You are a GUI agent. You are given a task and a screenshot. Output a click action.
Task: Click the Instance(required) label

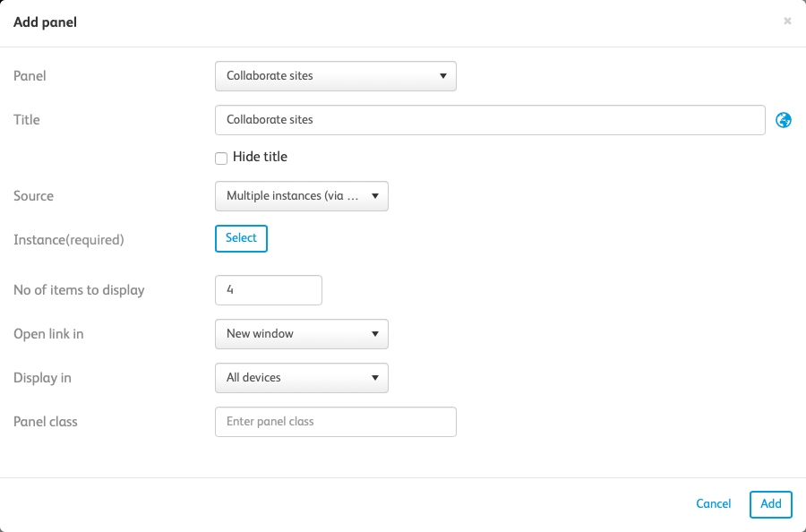[69, 240]
